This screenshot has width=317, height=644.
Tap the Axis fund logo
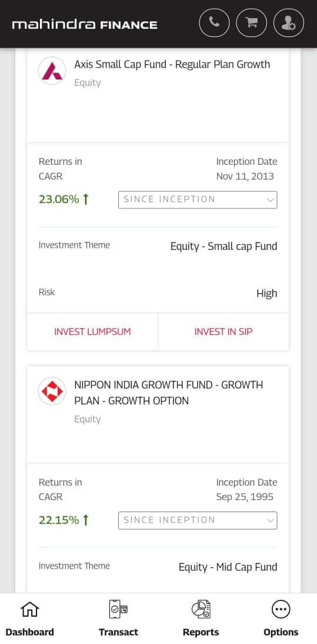[52, 71]
